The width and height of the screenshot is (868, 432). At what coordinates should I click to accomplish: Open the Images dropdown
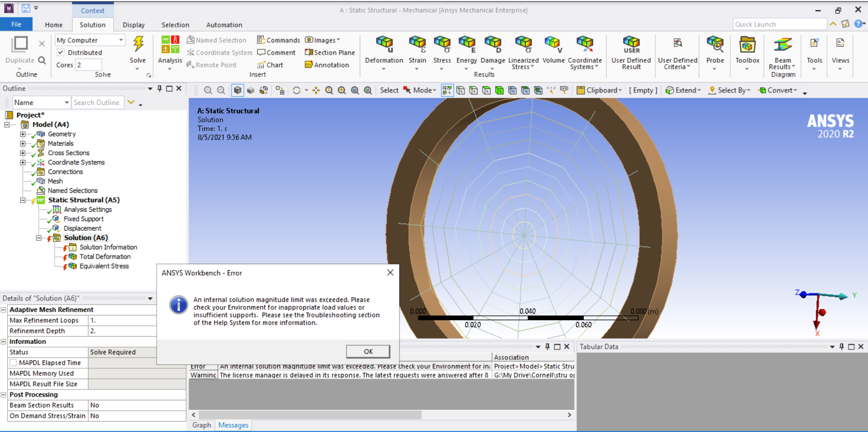[x=322, y=40]
